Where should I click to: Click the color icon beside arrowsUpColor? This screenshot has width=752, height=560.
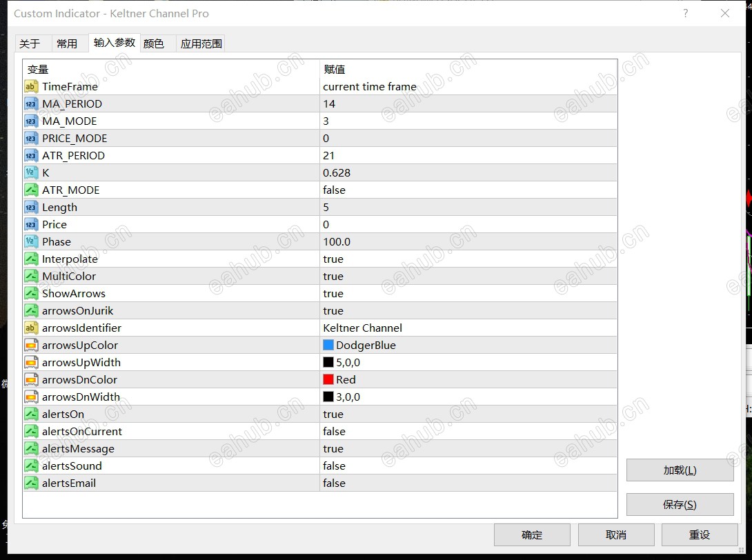(x=30, y=346)
